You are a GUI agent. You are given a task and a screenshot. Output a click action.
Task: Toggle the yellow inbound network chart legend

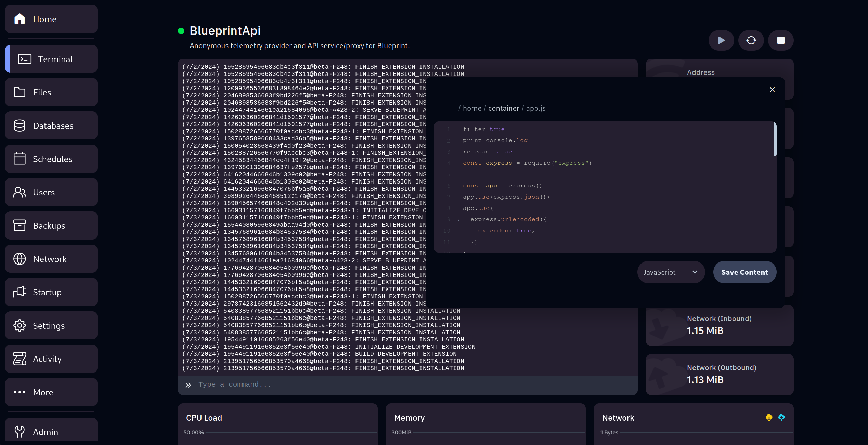(x=769, y=418)
